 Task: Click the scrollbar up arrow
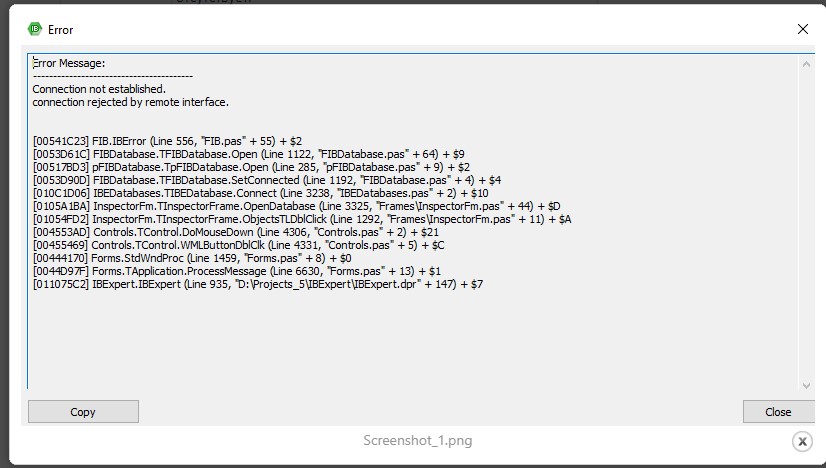pyautogui.click(x=807, y=64)
